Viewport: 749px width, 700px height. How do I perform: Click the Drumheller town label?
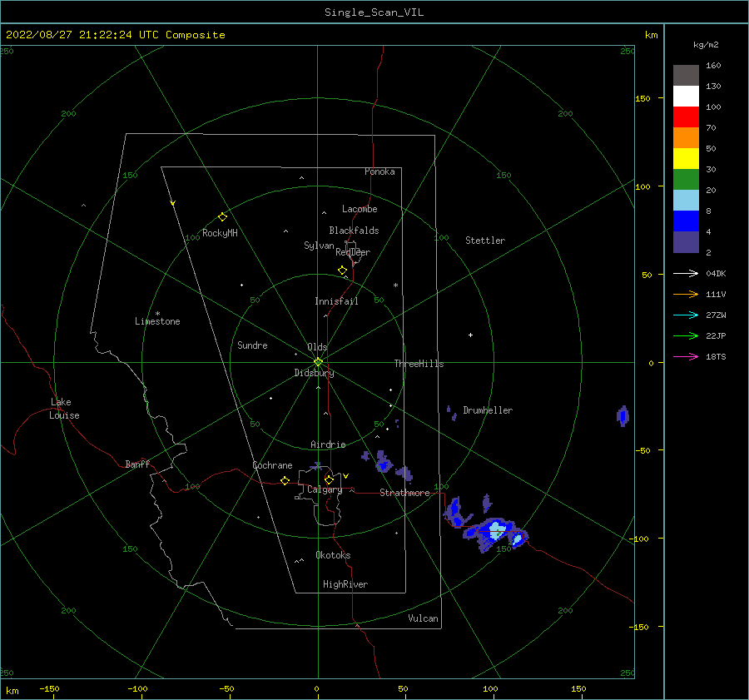pos(488,410)
